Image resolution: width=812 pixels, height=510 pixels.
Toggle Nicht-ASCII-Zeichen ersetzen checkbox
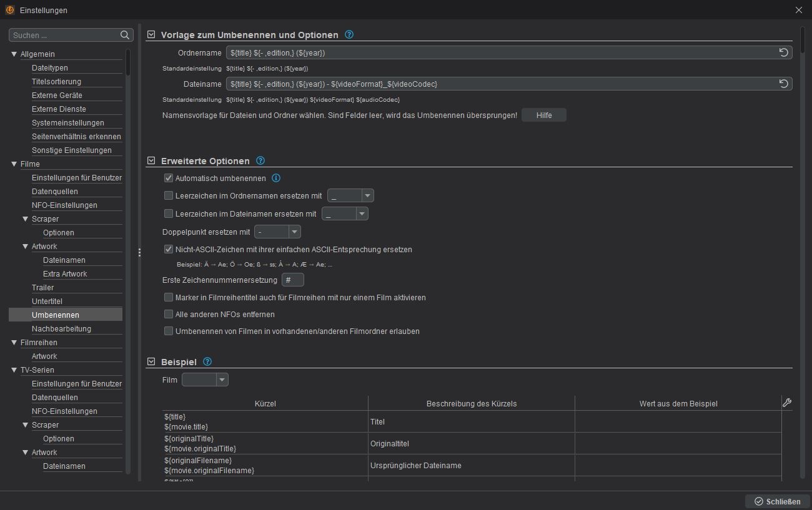click(169, 249)
